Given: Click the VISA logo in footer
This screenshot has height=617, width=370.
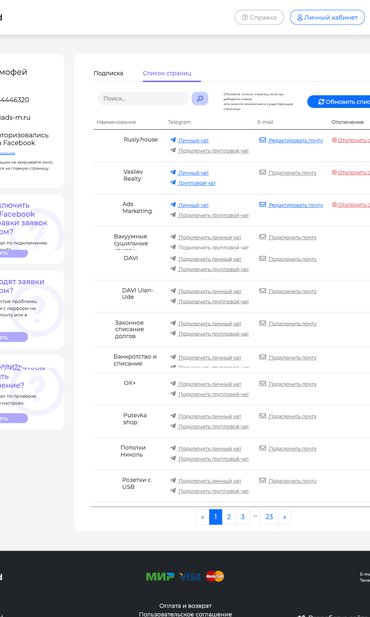Looking at the screenshot, I should pos(190,576).
